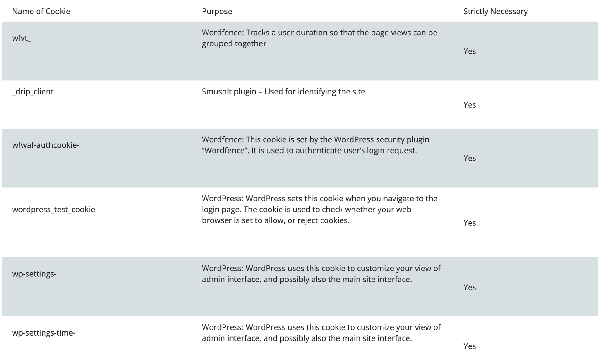The height and width of the screenshot is (364, 601).
Task: Click "Yes" in the wordpress_test_cookie row
Action: (470, 223)
